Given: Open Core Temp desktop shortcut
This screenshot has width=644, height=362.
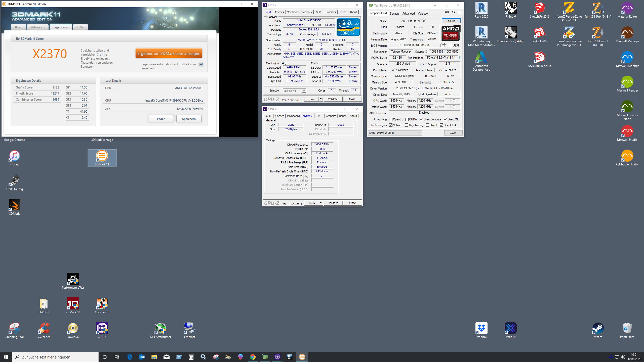Looking at the screenshot, I should (102, 306).
